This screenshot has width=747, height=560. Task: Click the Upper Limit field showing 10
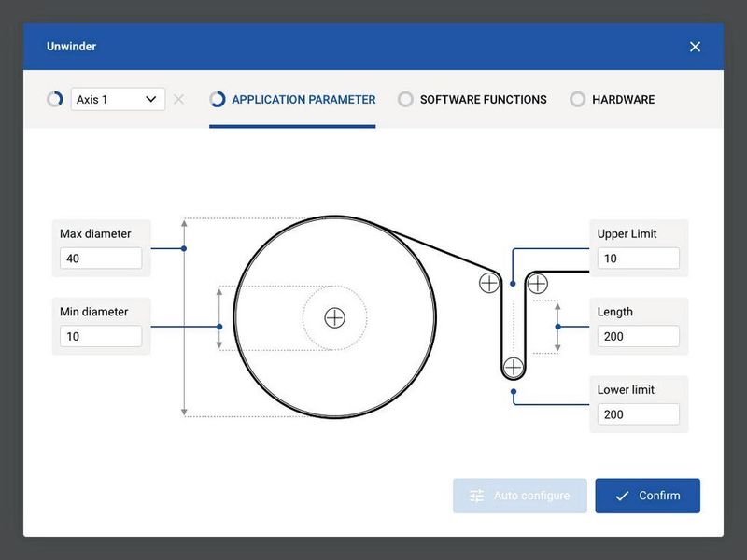(639, 259)
